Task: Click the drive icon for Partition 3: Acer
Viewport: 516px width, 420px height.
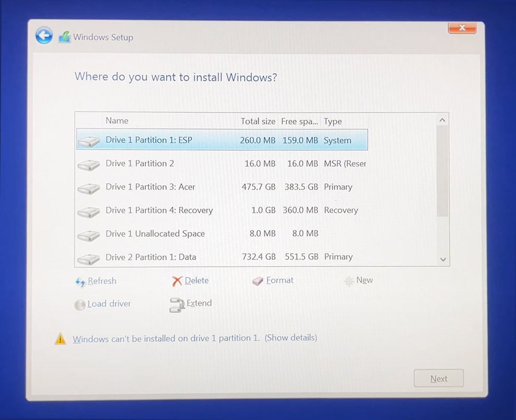Action: click(89, 188)
